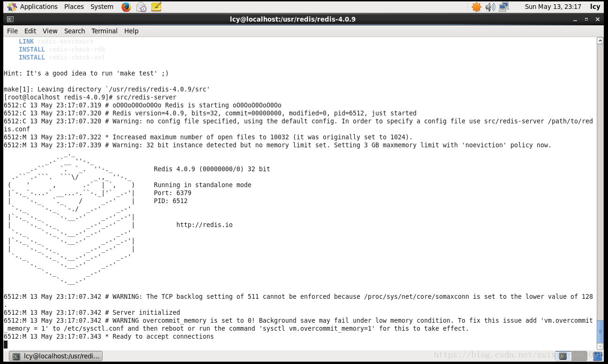Open the terminal Search menu
This screenshot has height=364, width=608.
click(x=75, y=31)
